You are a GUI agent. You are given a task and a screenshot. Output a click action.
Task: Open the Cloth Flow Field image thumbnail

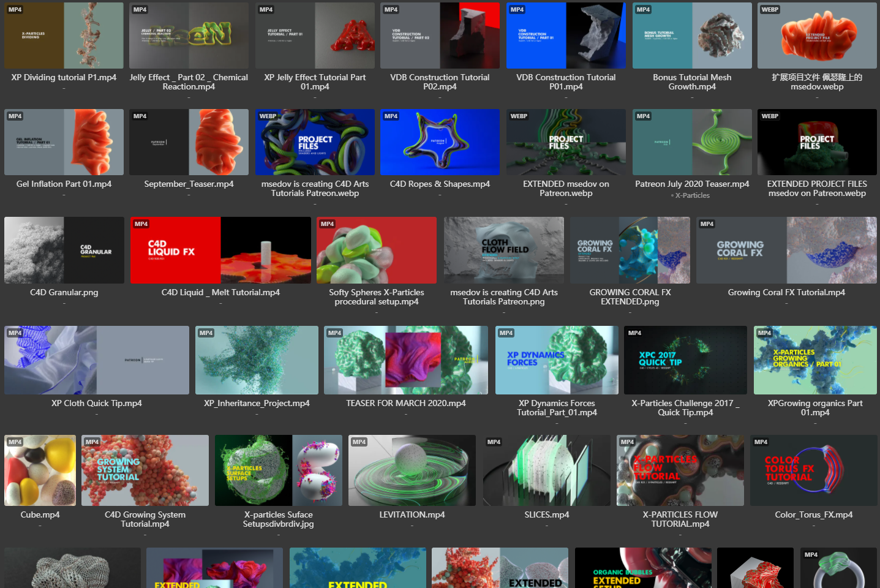point(503,250)
